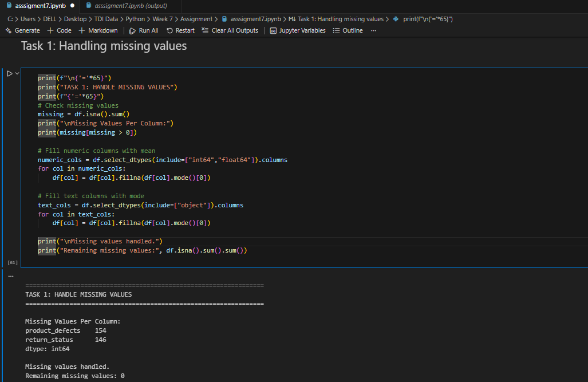Open cell output actions ellipsis
588x382 pixels.
pos(11,276)
